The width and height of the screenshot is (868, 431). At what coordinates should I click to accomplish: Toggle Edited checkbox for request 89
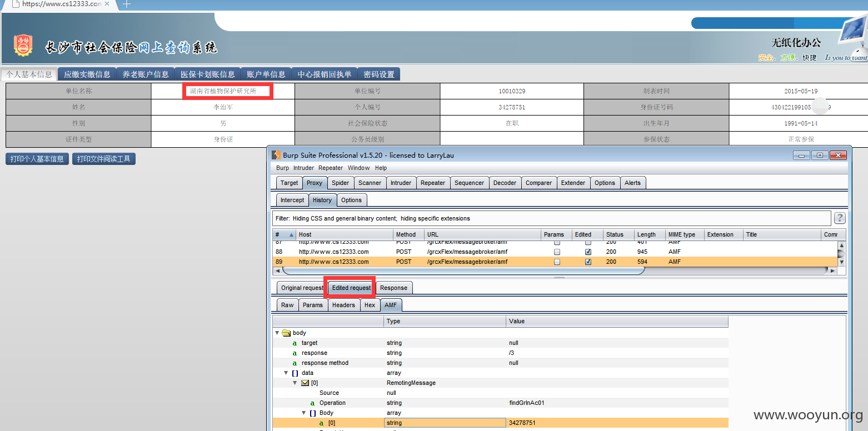coord(588,262)
